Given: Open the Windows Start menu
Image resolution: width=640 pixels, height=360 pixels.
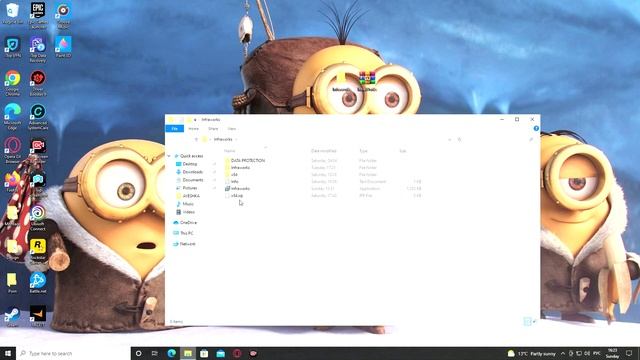Looking at the screenshot, I should click(x=8, y=353).
